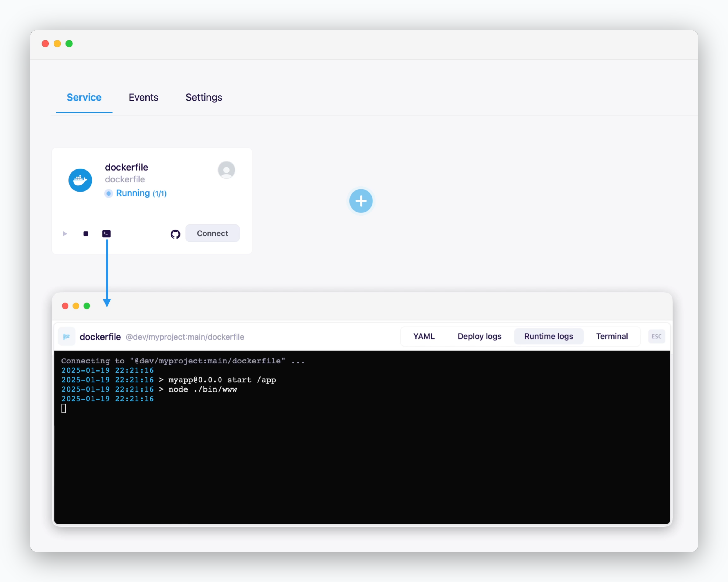Click the running status indicator dot
The image size is (728, 582).
pyautogui.click(x=108, y=193)
